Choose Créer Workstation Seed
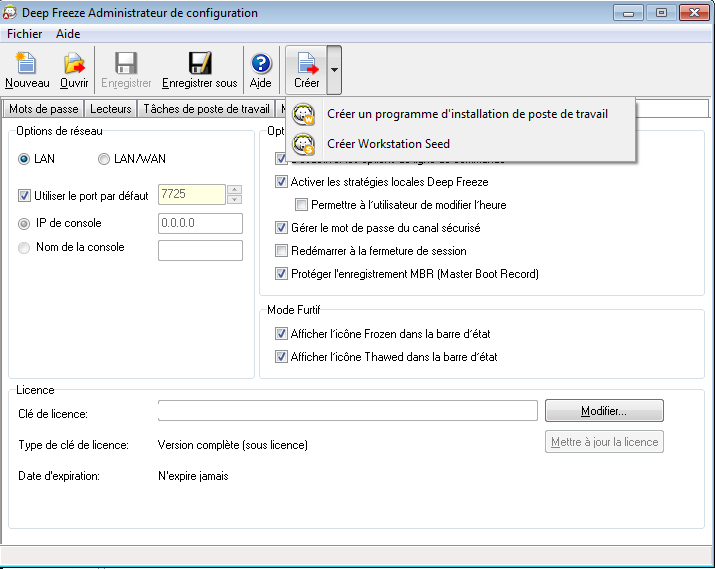 [x=461, y=144]
